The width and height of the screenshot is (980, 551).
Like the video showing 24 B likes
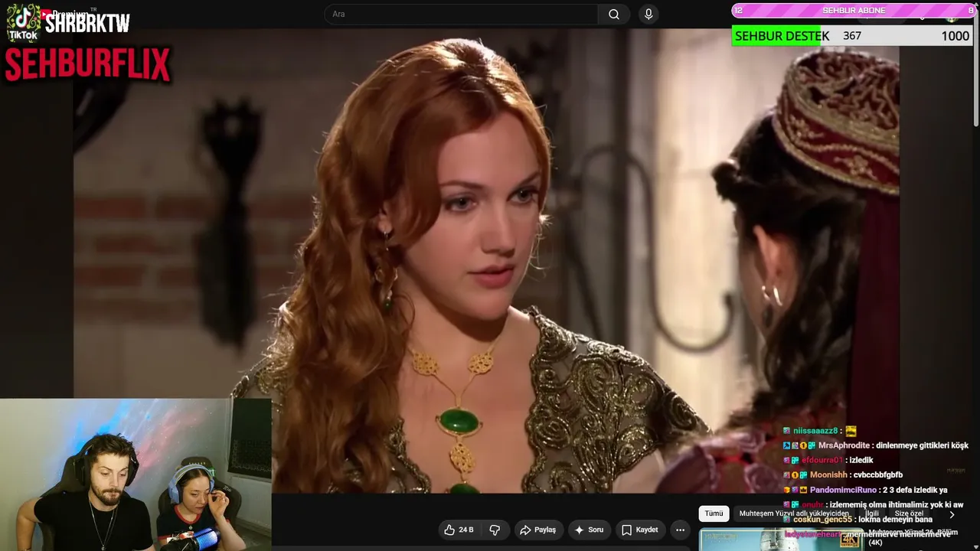459,530
